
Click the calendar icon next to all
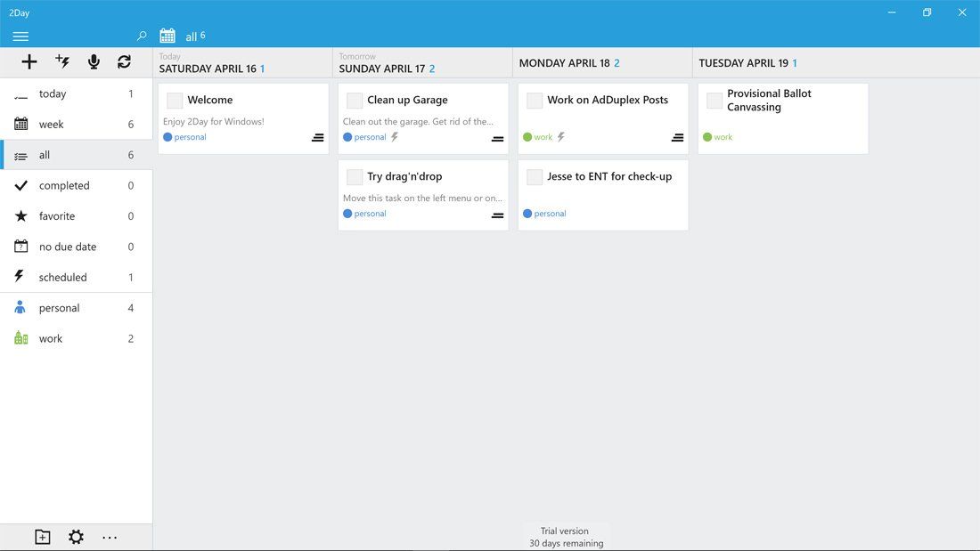coord(167,36)
